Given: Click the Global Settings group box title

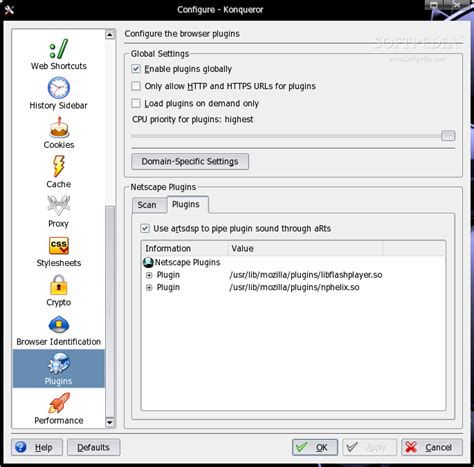Looking at the screenshot, I should tap(160, 54).
